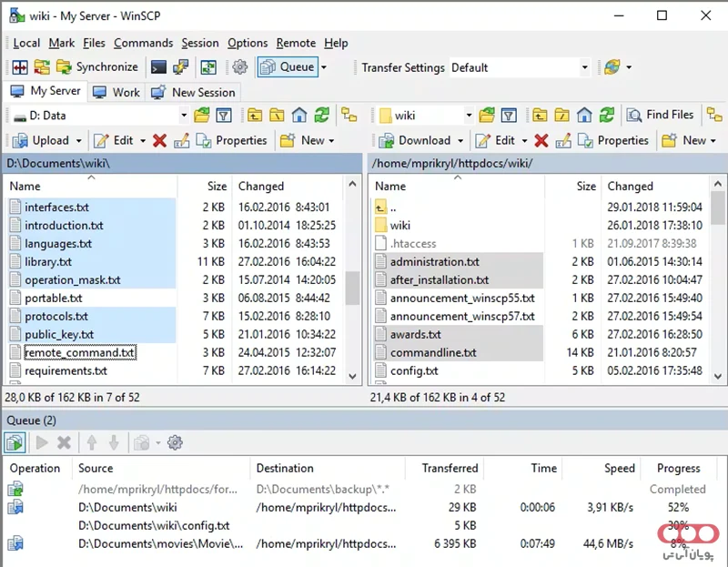
Task: Select the Movie upload queue item
Action: (x=362, y=543)
